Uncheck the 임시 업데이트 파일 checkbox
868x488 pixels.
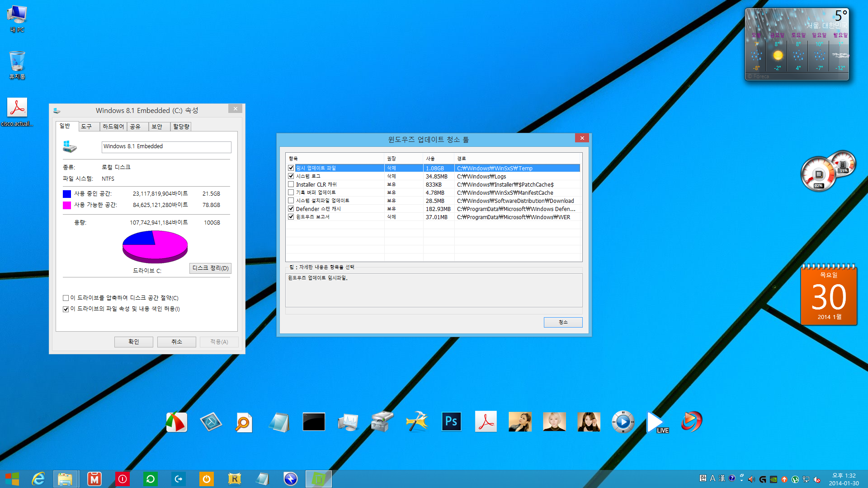click(291, 168)
